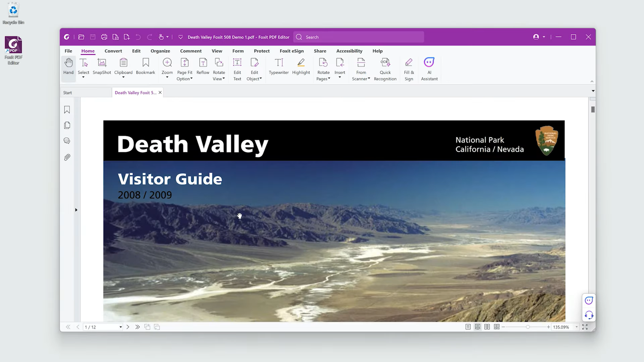Switch to the Comment ribbon tab
644x362 pixels.
[x=191, y=51]
